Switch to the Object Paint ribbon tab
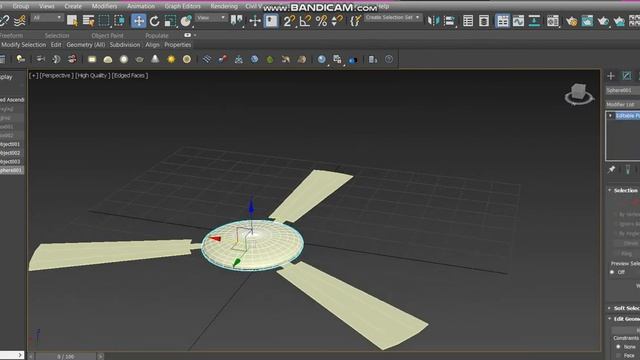 click(107, 36)
